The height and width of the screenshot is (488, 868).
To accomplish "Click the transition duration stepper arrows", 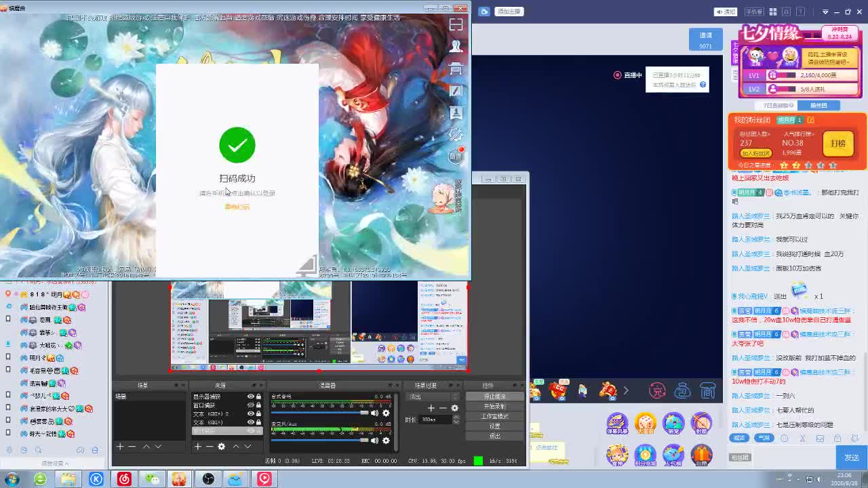I will pyautogui.click(x=456, y=420).
